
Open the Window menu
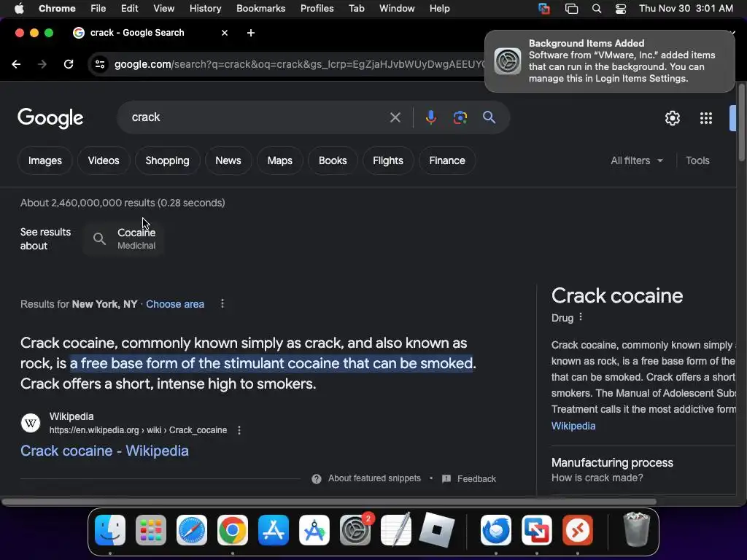[397, 9]
